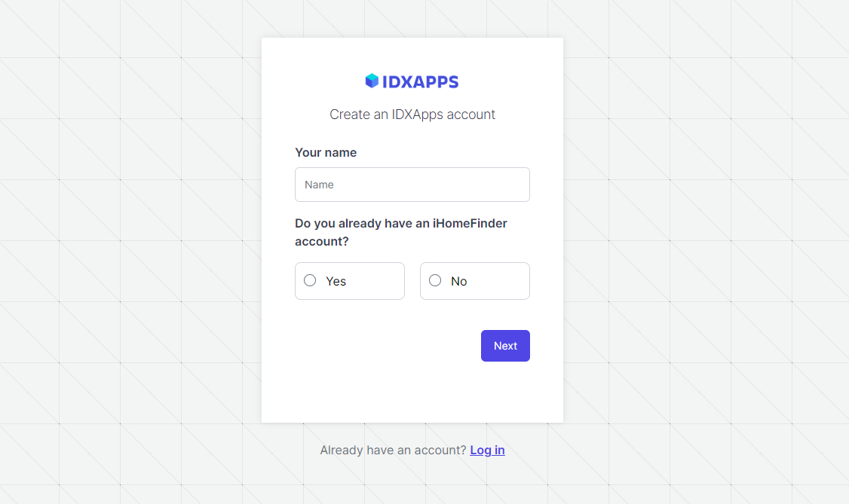Click the iHomeFinder account question text
Viewport: 849px width, 504px height.
401,232
